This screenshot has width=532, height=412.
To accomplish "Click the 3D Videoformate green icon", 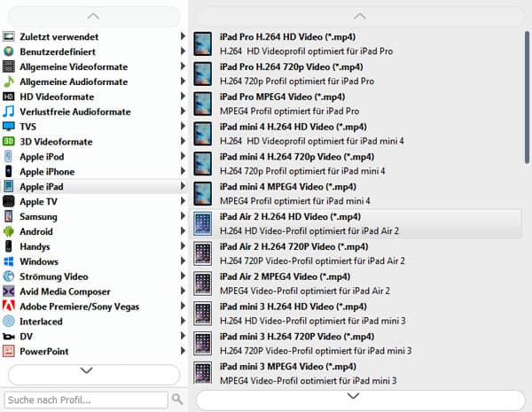I will pyautogui.click(x=9, y=142).
